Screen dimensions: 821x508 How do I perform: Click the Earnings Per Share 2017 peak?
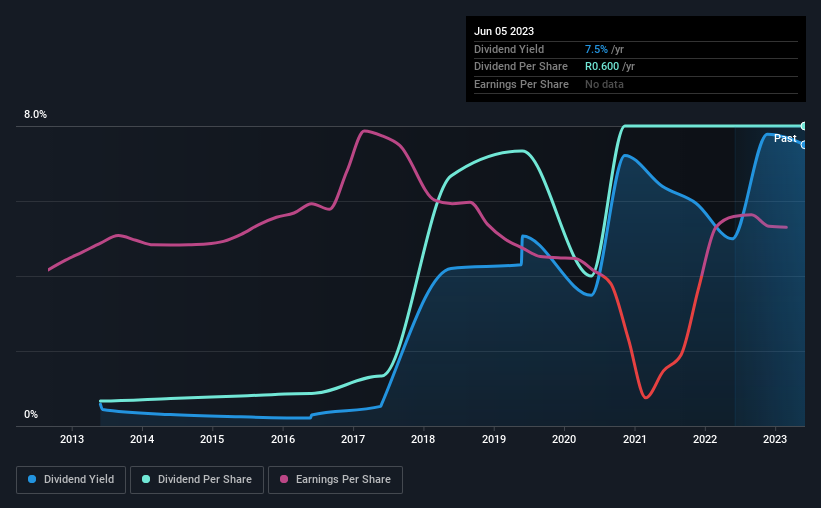(x=364, y=131)
